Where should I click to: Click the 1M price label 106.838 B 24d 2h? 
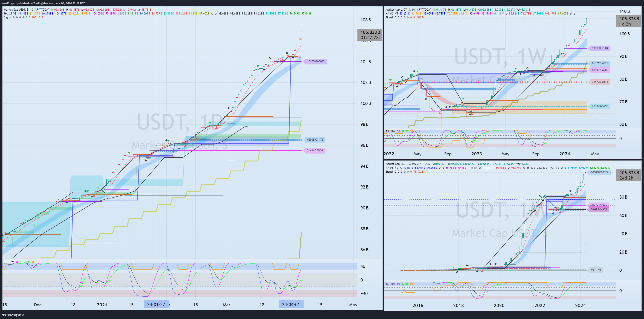point(629,175)
